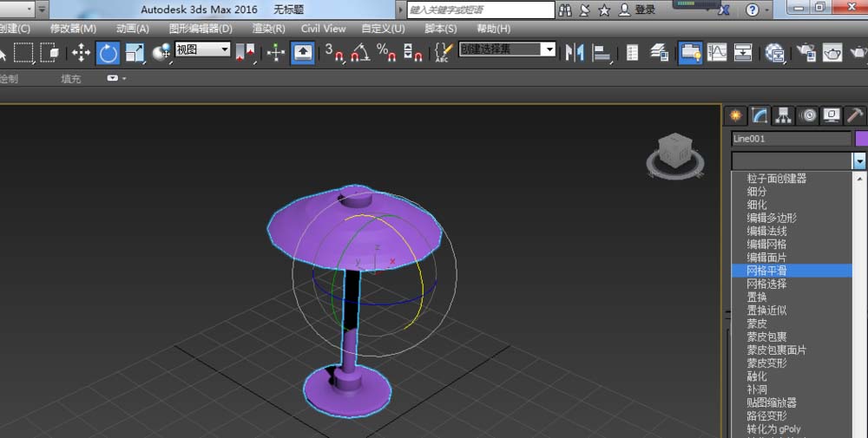Open the Civil View menu
The width and height of the screenshot is (868, 438).
point(323,29)
